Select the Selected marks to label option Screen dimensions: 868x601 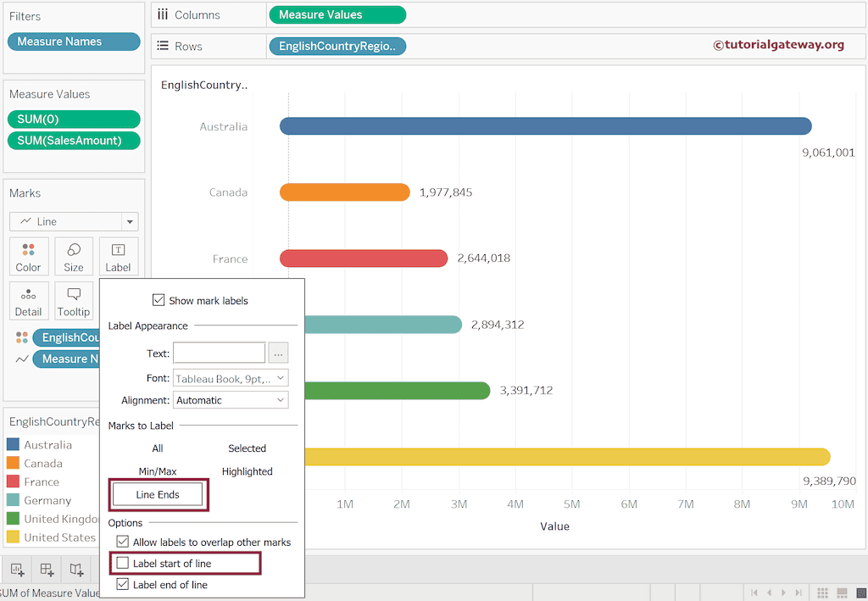click(247, 448)
